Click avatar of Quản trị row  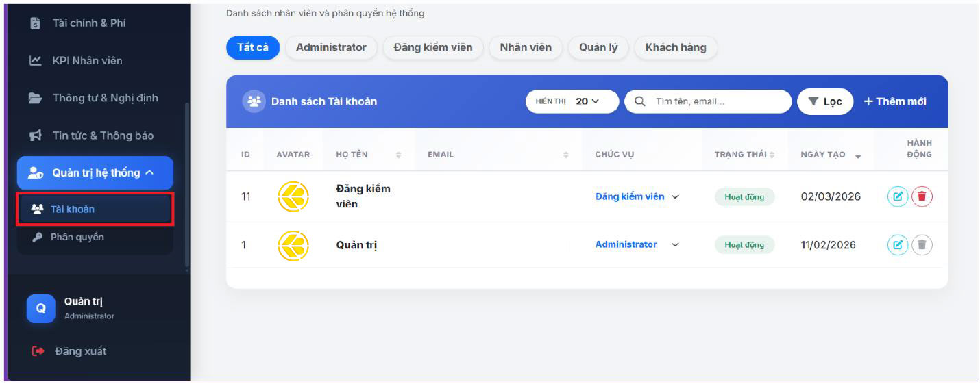tap(293, 245)
